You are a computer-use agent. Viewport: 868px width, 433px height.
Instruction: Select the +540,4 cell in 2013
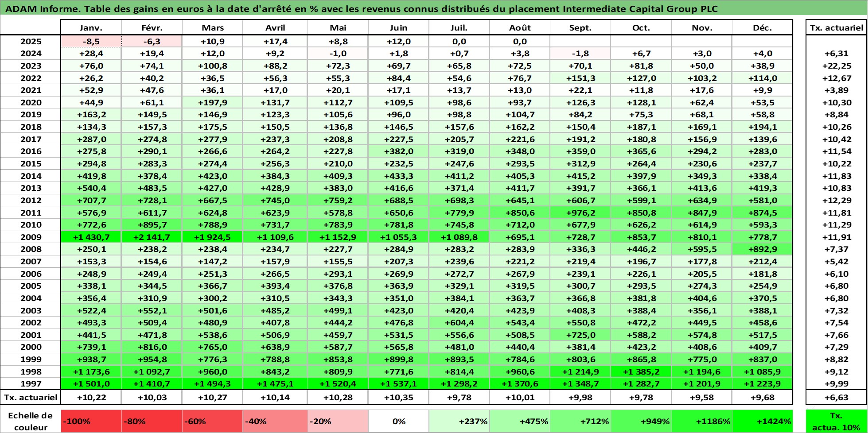pos(91,188)
